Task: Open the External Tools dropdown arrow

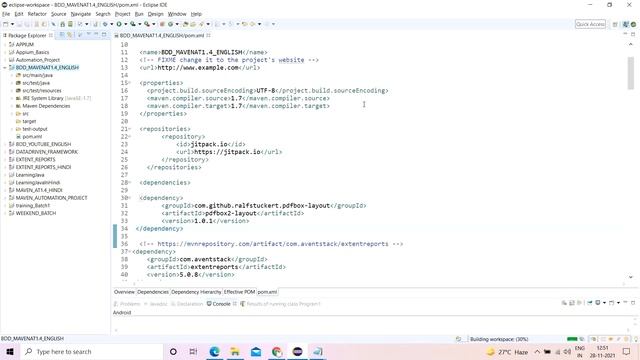Action: 153,24
